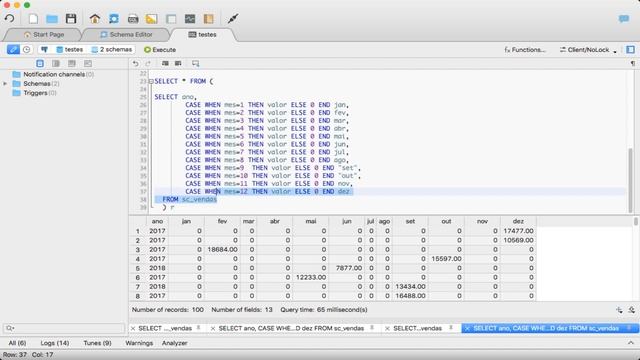640x360 pixels.
Task: Click the Refresh arrow icon in the toolbar
Action: (x=9, y=18)
